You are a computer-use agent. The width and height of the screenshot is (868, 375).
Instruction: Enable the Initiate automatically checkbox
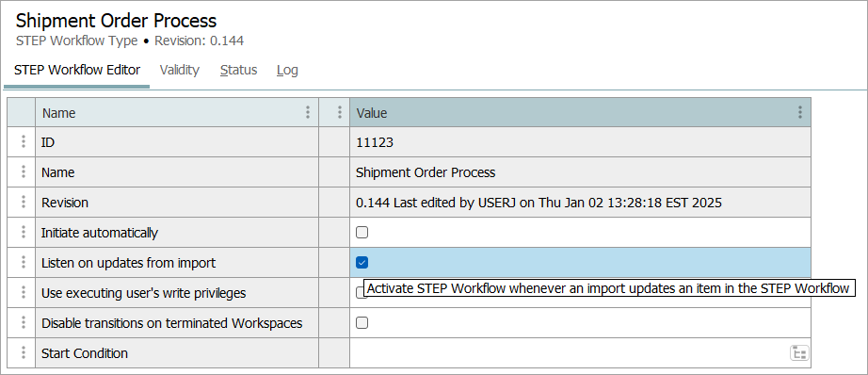[362, 233]
